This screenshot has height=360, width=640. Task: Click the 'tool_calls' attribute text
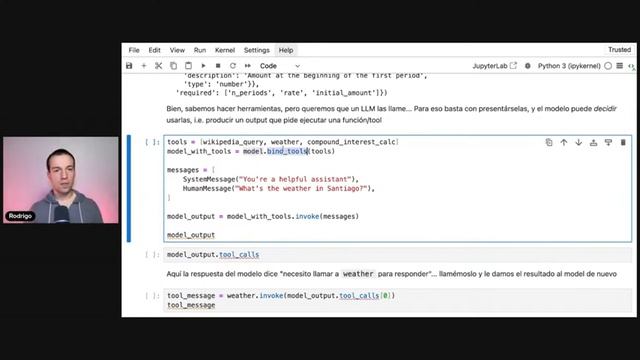click(239, 255)
